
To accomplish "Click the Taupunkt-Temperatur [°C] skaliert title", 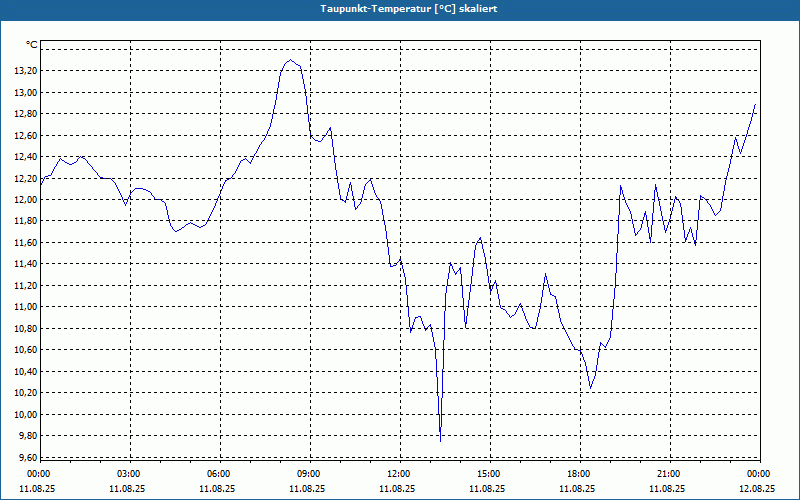I will (409, 9).
